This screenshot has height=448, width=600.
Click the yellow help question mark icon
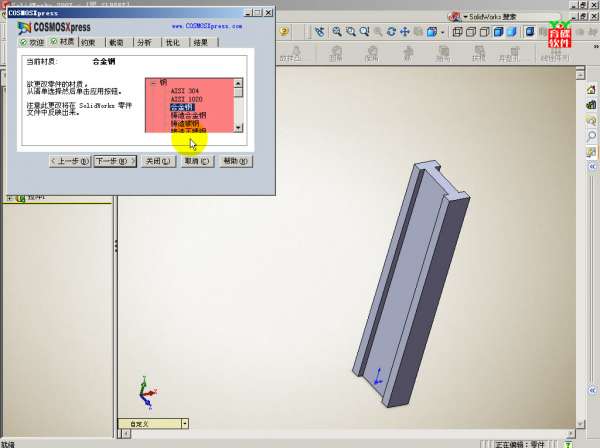pyautogui.click(x=285, y=31)
